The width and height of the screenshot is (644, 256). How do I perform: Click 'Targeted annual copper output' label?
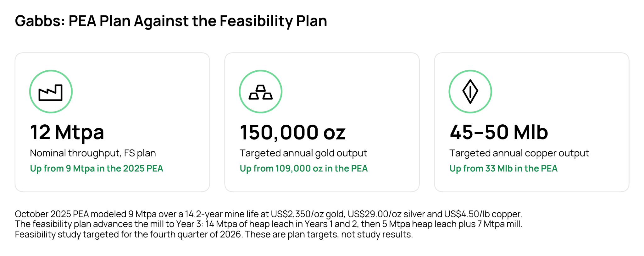pyautogui.click(x=519, y=153)
